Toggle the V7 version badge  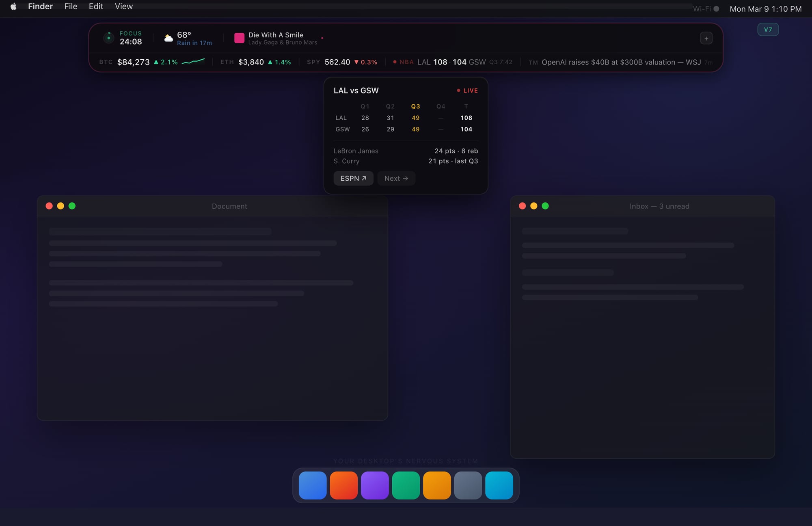tap(768, 30)
